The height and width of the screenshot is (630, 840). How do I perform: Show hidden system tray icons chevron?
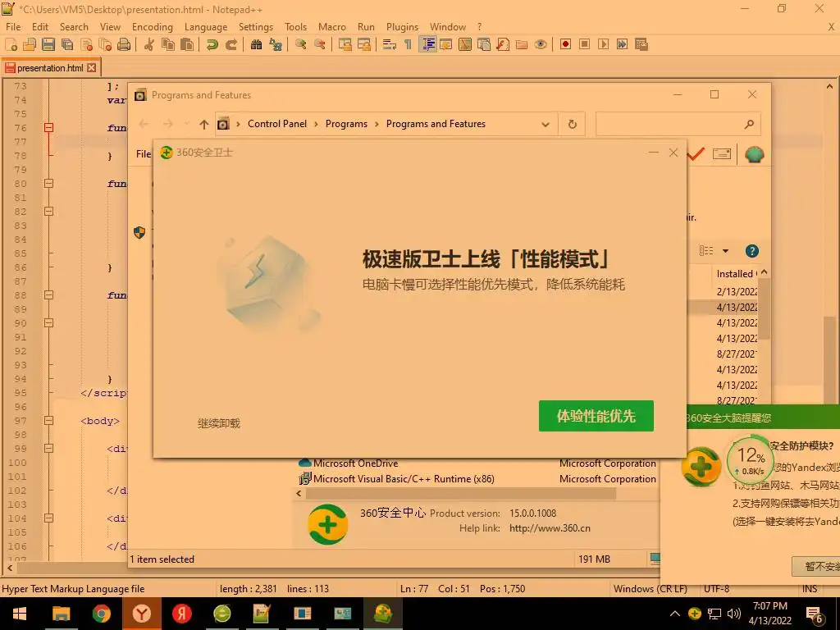(675, 614)
